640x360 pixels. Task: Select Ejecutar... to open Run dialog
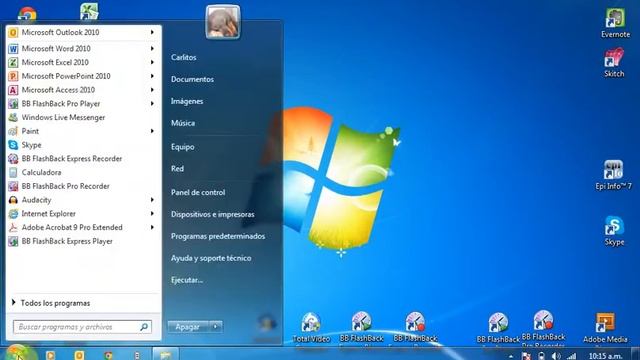click(x=187, y=280)
